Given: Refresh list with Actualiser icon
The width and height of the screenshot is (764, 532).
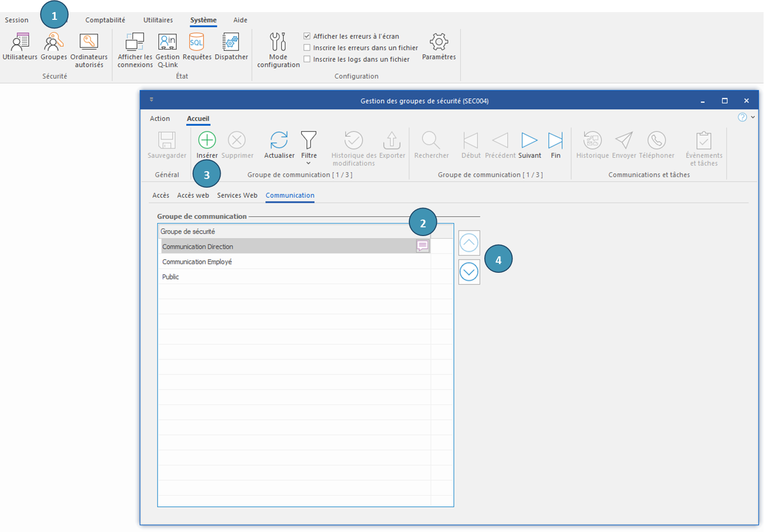Looking at the screenshot, I should pyautogui.click(x=279, y=140).
